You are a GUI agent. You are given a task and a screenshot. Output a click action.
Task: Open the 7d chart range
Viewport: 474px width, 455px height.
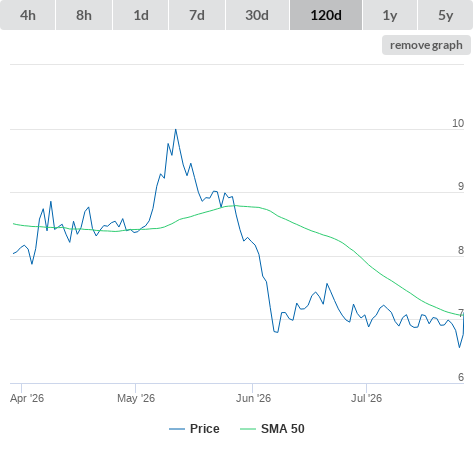[x=197, y=15]
